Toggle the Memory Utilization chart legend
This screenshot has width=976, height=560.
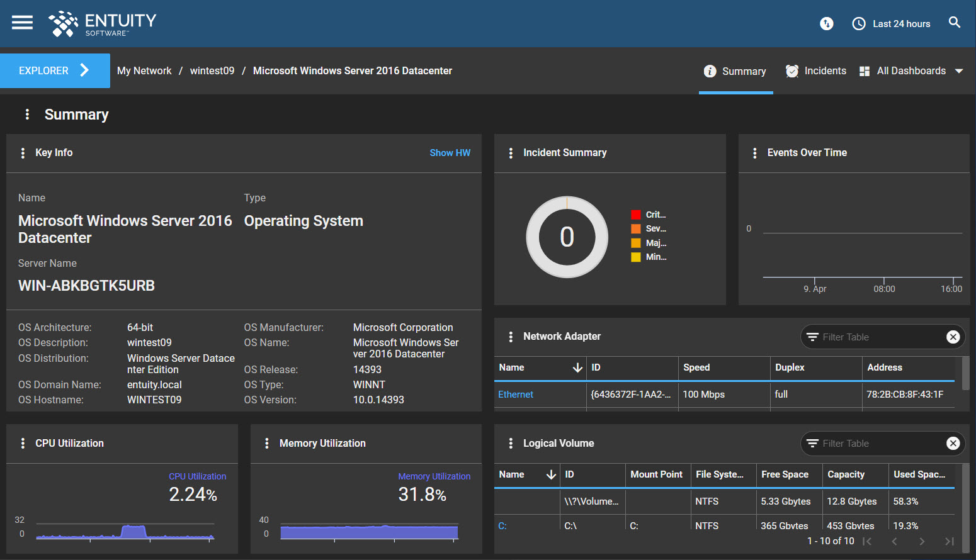point(434,476)
